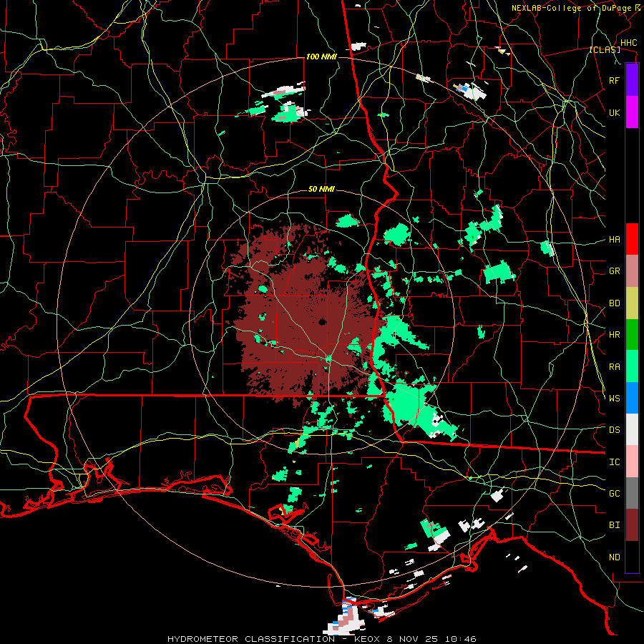644x644 pixels.
Task: Select the pink GR legend color block
Action: (632, 271)
